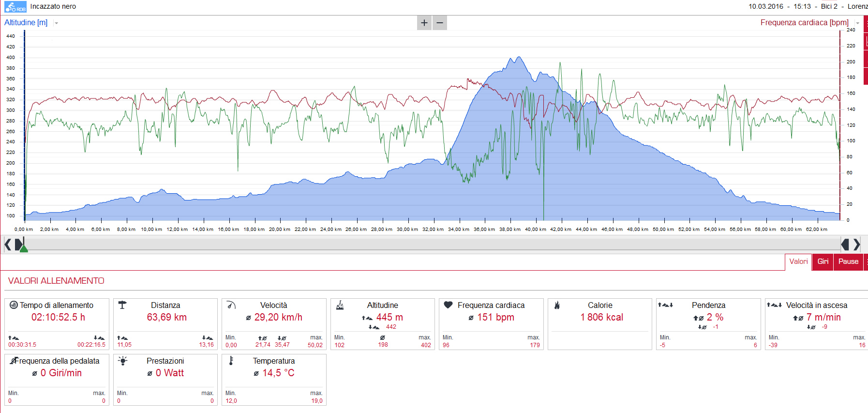Click the flame icon in Calorie card
Image resolution: width=868 pixels, height=413 pixels.
[x=557, y=305]
